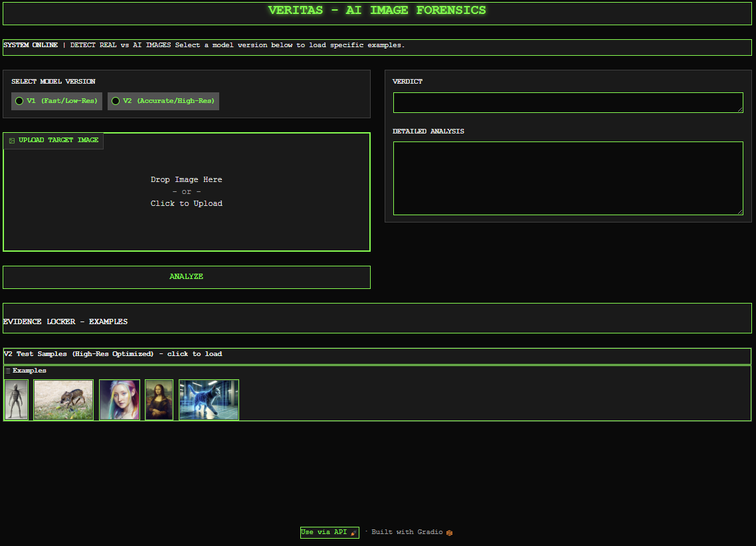756x546 pixels.
Task: Choose the V2 (Accurate/High-Res) radio button
Action: click(x=116, y=101)
